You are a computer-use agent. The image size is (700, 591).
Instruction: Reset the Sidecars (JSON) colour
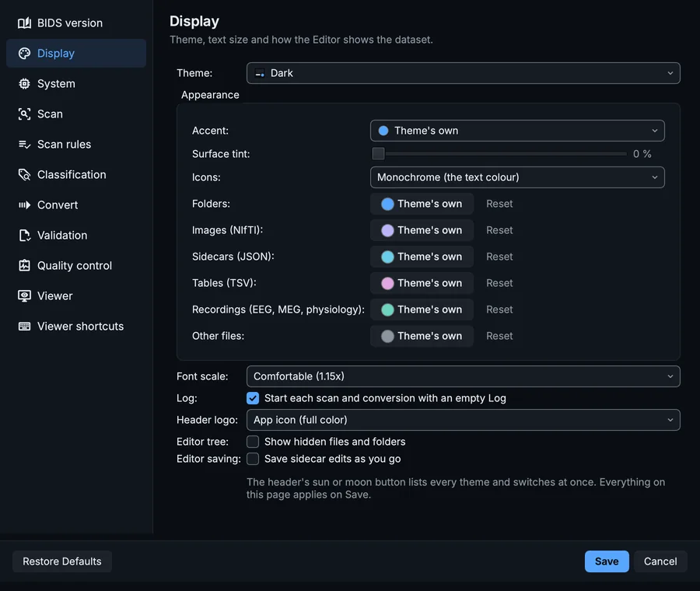coord(499,257)
